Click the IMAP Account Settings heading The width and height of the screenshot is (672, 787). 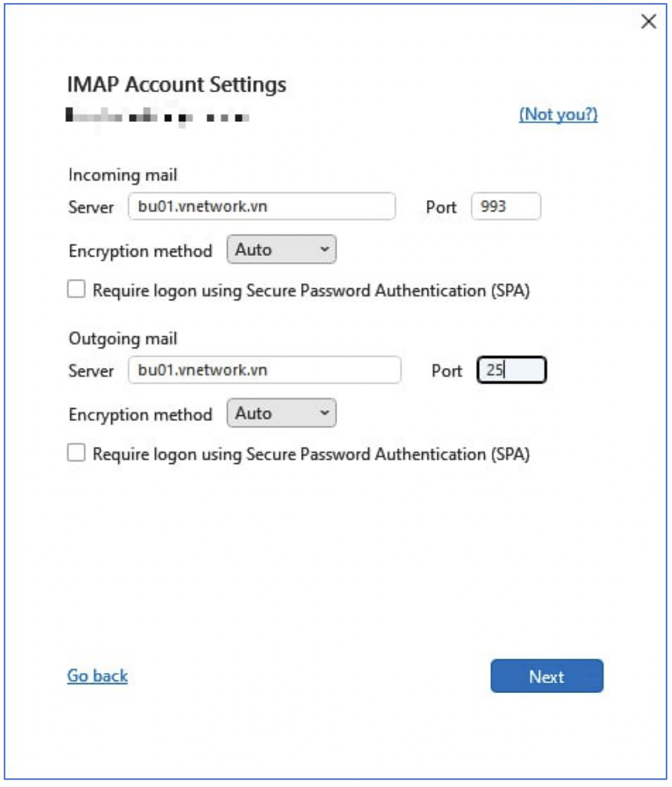click(177, 85)
